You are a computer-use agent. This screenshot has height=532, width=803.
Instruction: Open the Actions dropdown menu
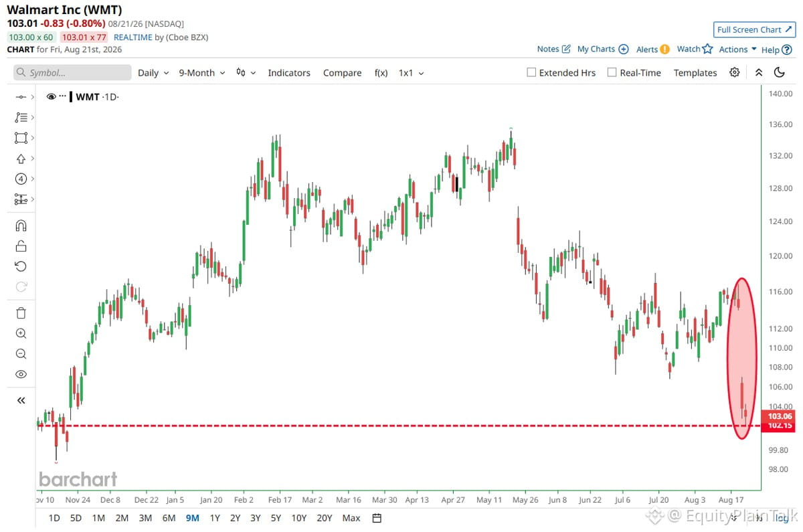click(x=738, y=50)
